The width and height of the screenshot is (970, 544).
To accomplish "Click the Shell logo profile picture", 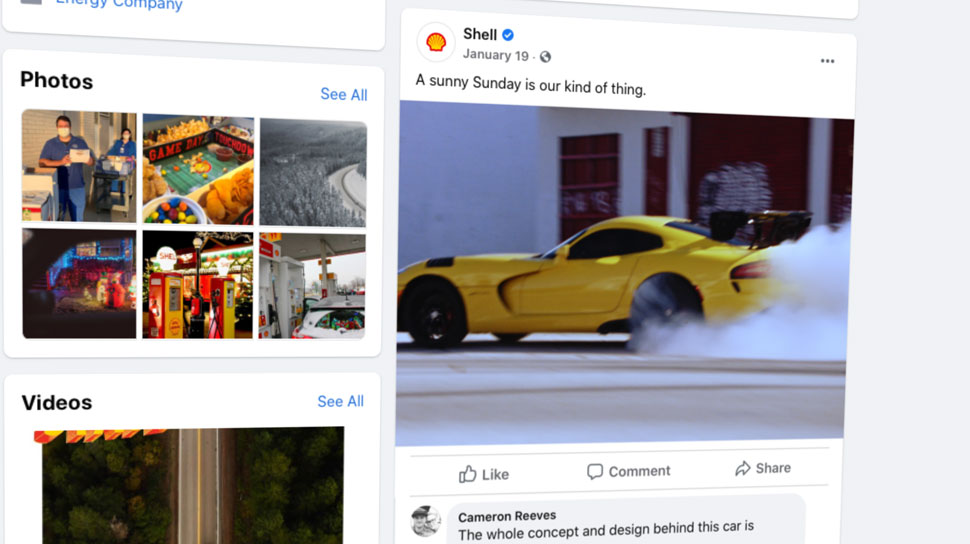I will coord(436,42).
